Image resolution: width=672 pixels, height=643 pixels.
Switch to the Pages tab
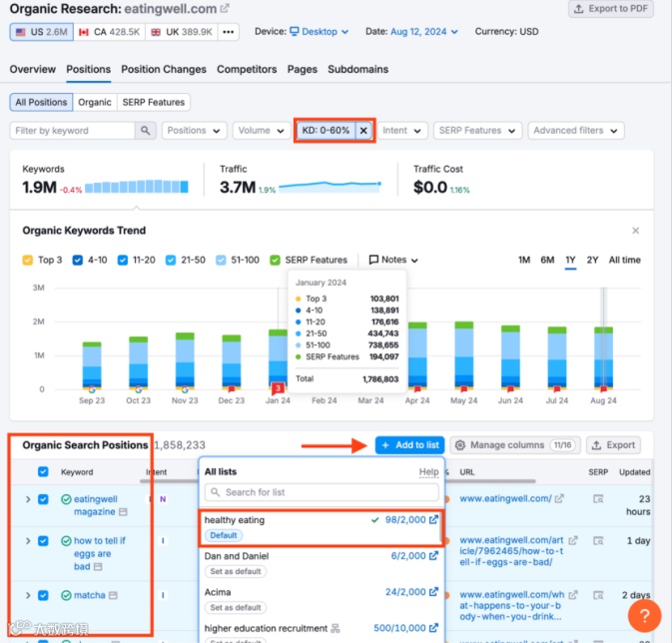[303, 70]
